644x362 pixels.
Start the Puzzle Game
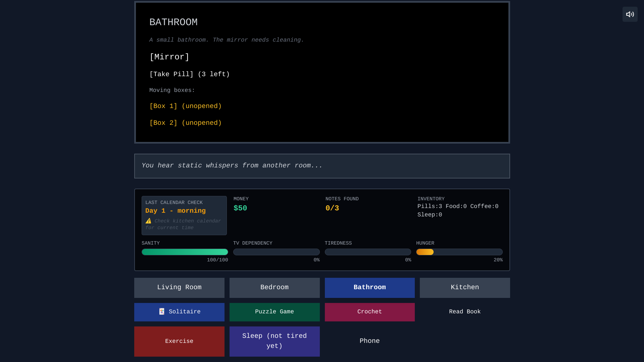(275, 312)
